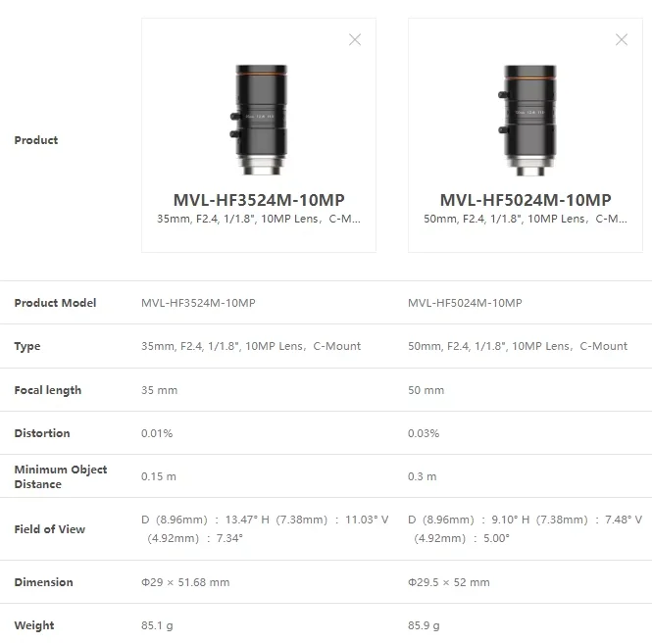Select the Φ29.5 × 52 mm dimension value
The image size is (652, 644).
(x=449, y=582)
